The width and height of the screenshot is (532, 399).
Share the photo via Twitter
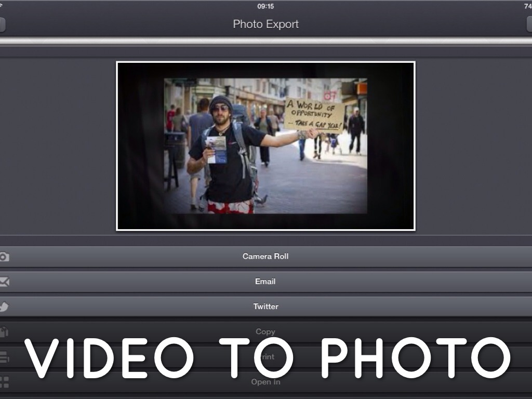(265, 307)
